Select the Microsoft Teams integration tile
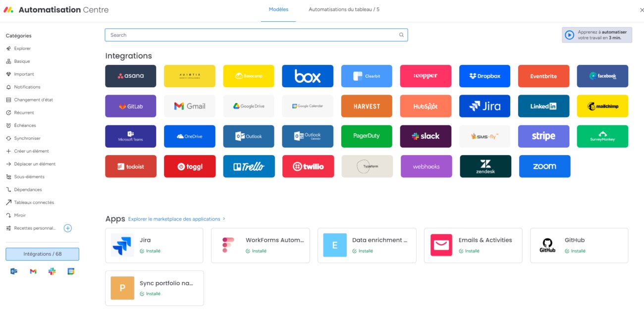 (131, 136)
